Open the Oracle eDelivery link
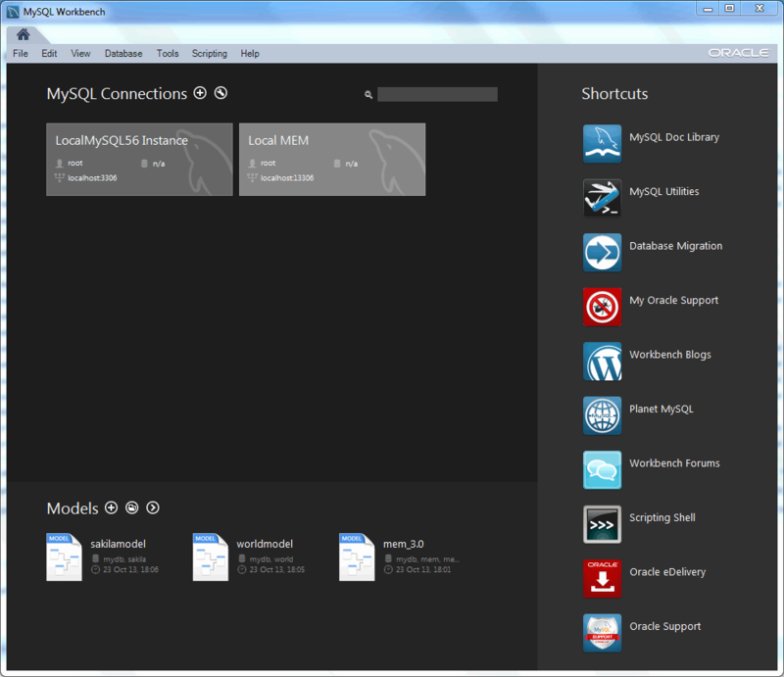The image size is (784, 677). 667,572
